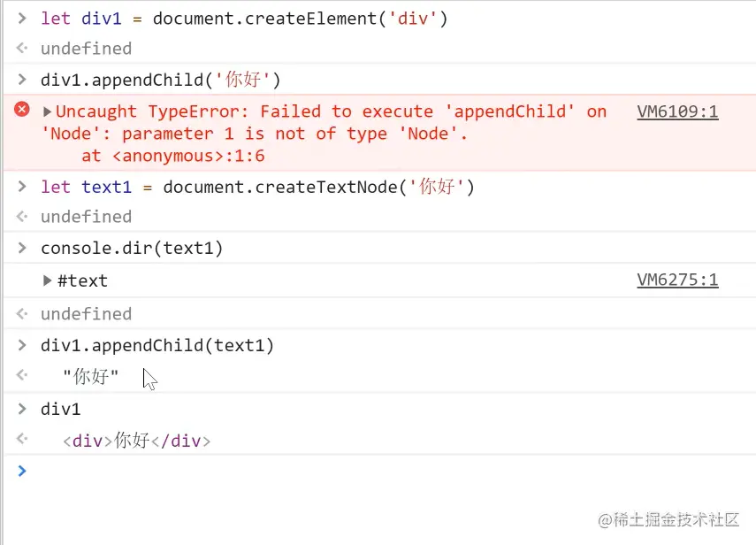
Task: Click the input chevron beside appendChild(text1)
Action: click(x=22, y=345)
